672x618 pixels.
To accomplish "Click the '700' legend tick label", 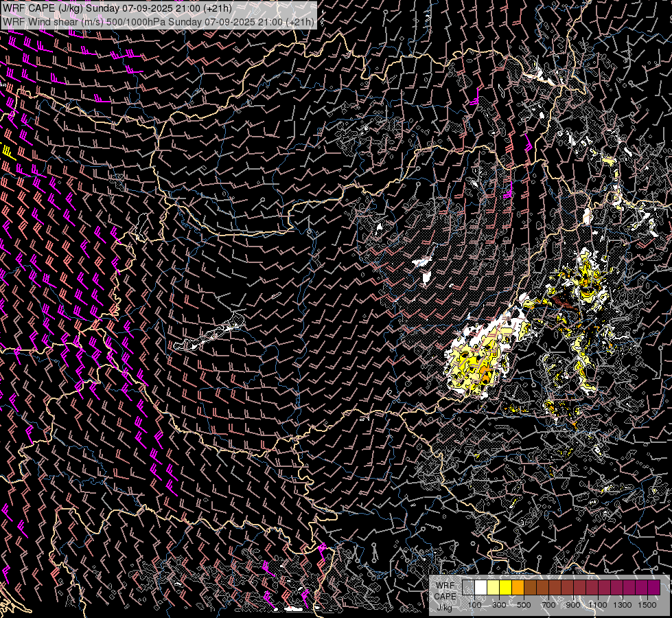I will [549, 605].
